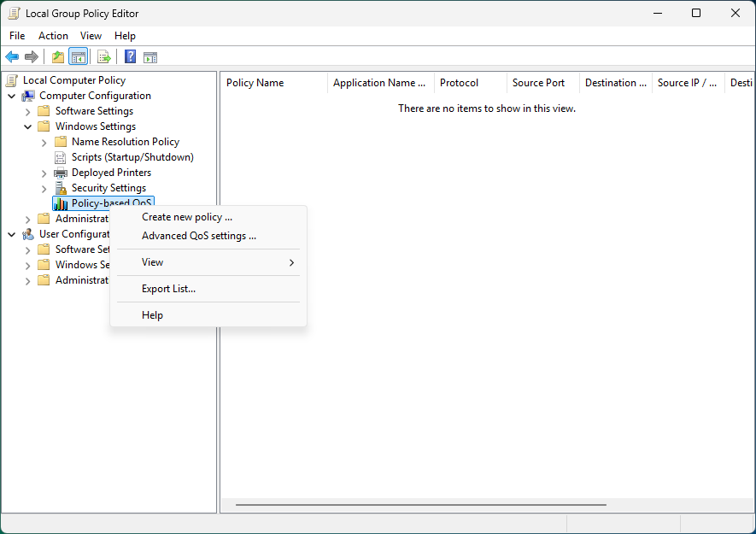Open the Action menu
756x534 pixels.
coord(53,36)
